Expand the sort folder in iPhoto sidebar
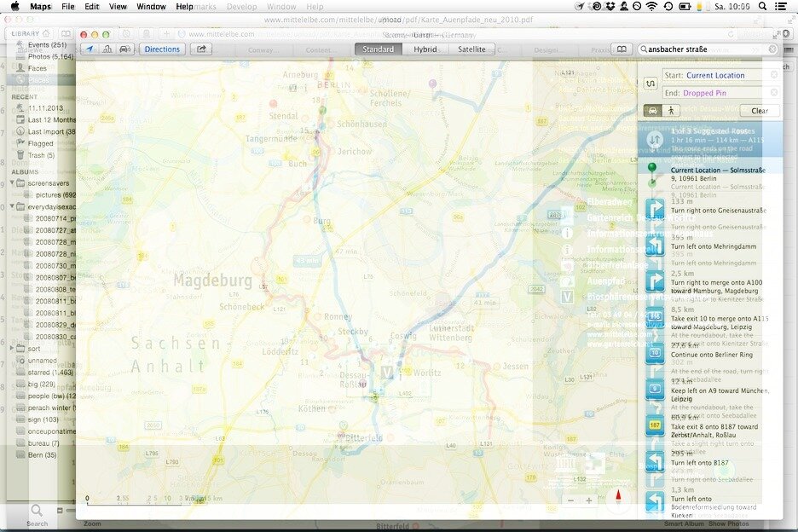Viewport: 798px width, 532px height. click(12, 348)
